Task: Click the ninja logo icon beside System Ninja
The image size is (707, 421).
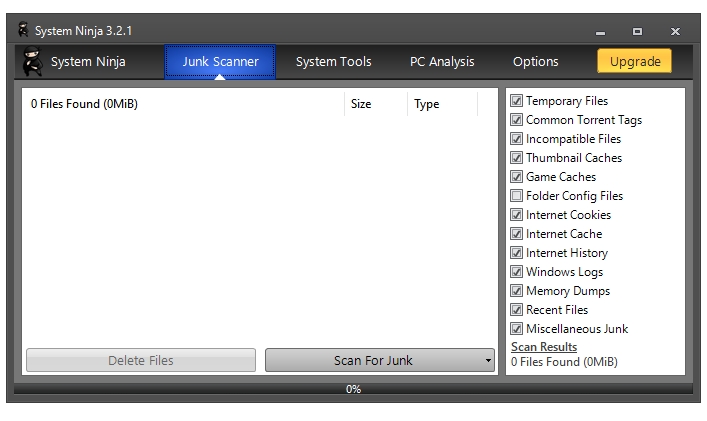Action: click(32, 62)
